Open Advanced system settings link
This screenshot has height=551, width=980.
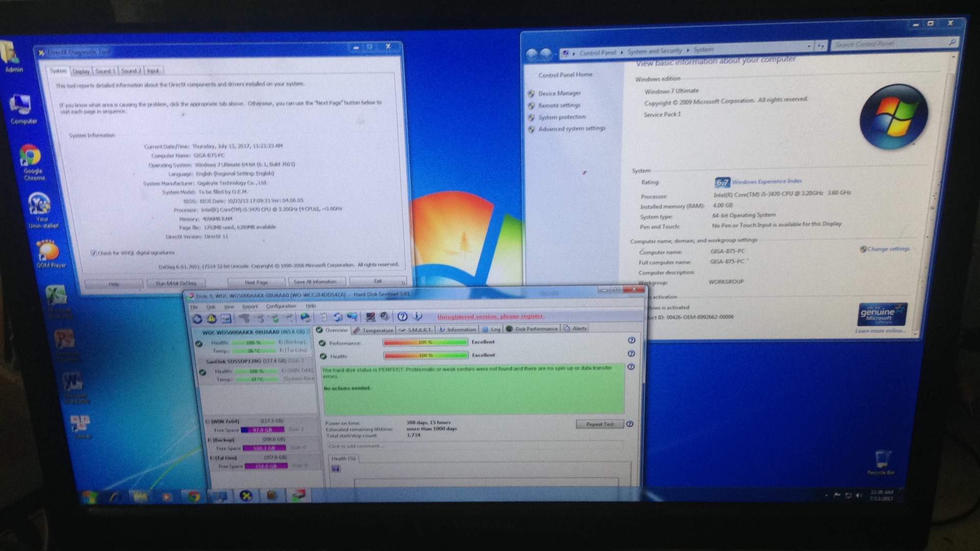(x=572, y=129)
